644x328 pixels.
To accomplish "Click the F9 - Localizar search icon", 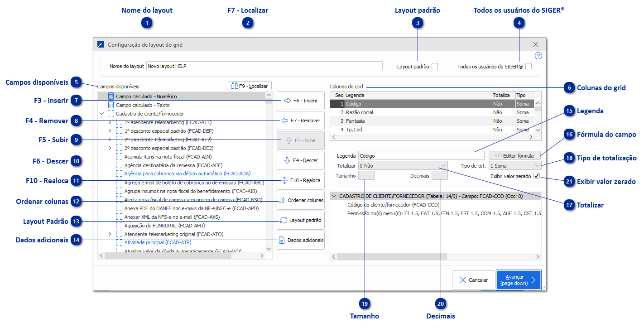I will pos(234,86).
